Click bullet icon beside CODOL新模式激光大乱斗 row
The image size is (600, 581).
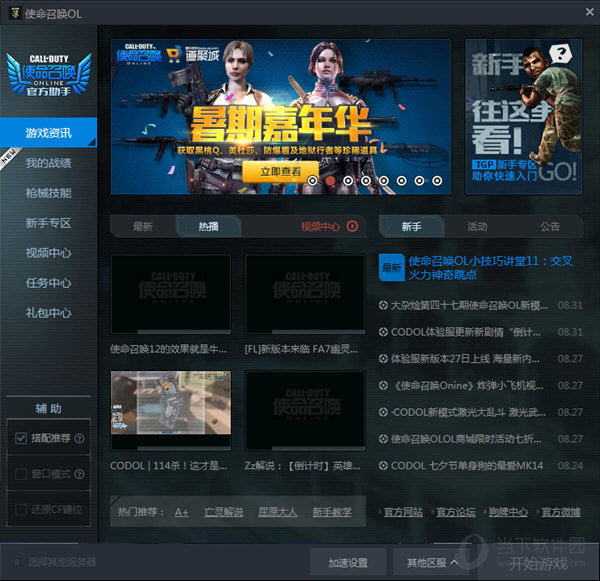click(x=383, y=412)
